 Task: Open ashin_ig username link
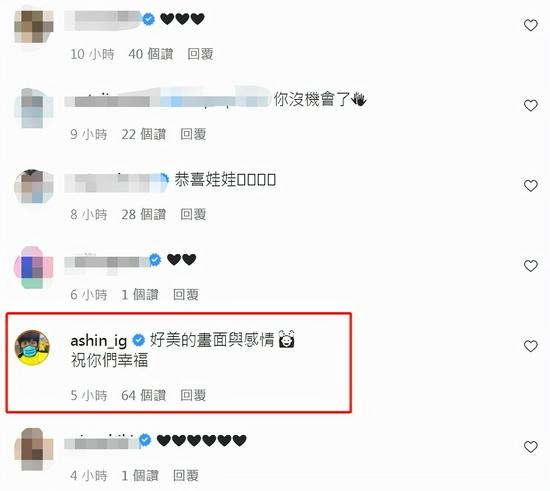[x=99, y=341]
